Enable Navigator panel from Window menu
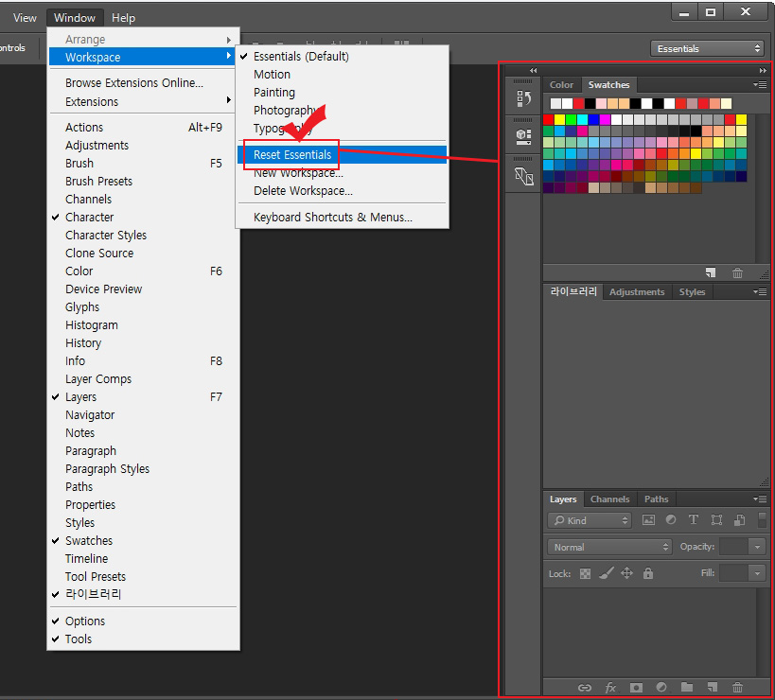This screenshot has width=775, height=700. tap(143, 415)
